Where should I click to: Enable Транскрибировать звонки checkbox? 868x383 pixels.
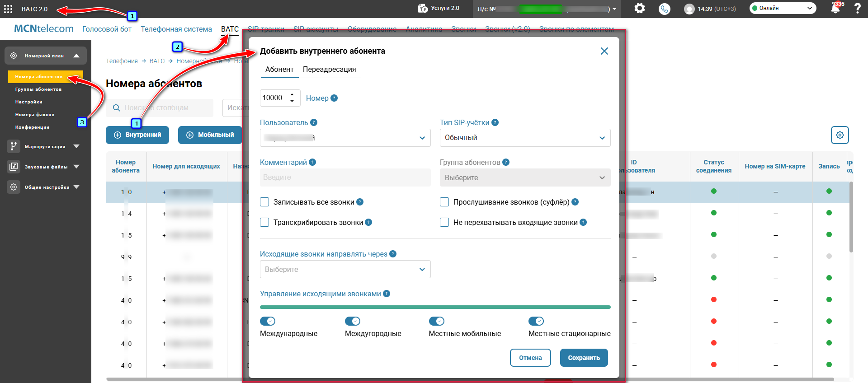point(265,222)
